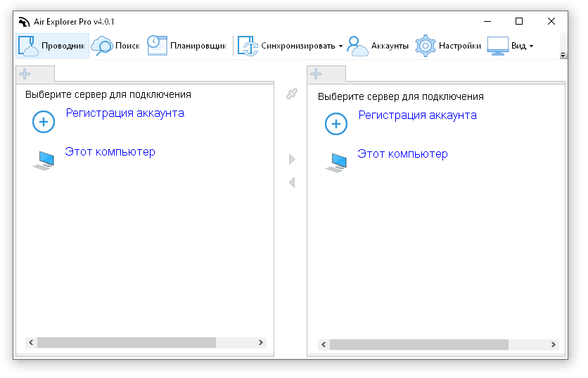
Task: Open Настройки settings
Action: [448, 46]
